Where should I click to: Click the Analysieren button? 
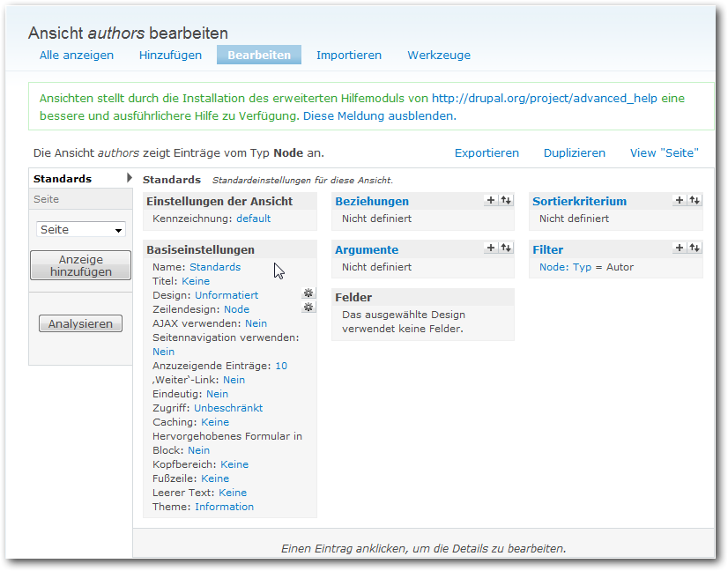pyautogui.click(x=80, y=324)
